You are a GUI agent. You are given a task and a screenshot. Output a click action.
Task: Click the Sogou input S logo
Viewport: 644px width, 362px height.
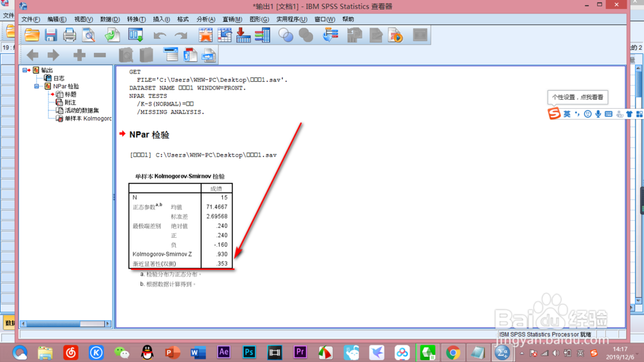click(554, 113)
